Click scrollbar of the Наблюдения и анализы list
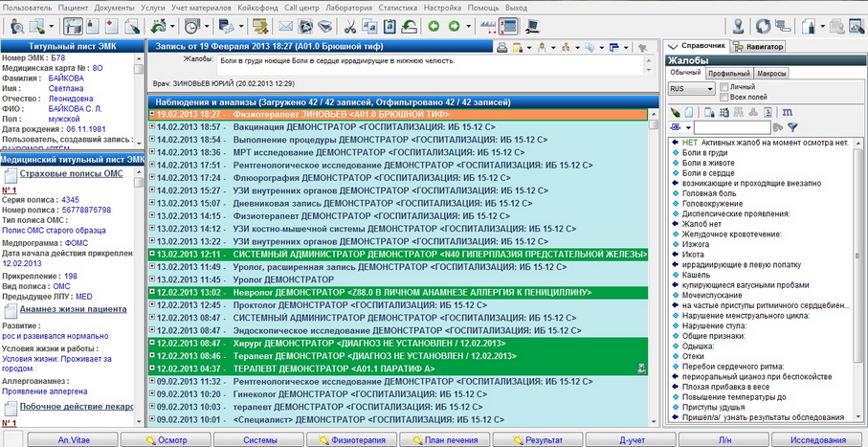 [x=654, y=266]
